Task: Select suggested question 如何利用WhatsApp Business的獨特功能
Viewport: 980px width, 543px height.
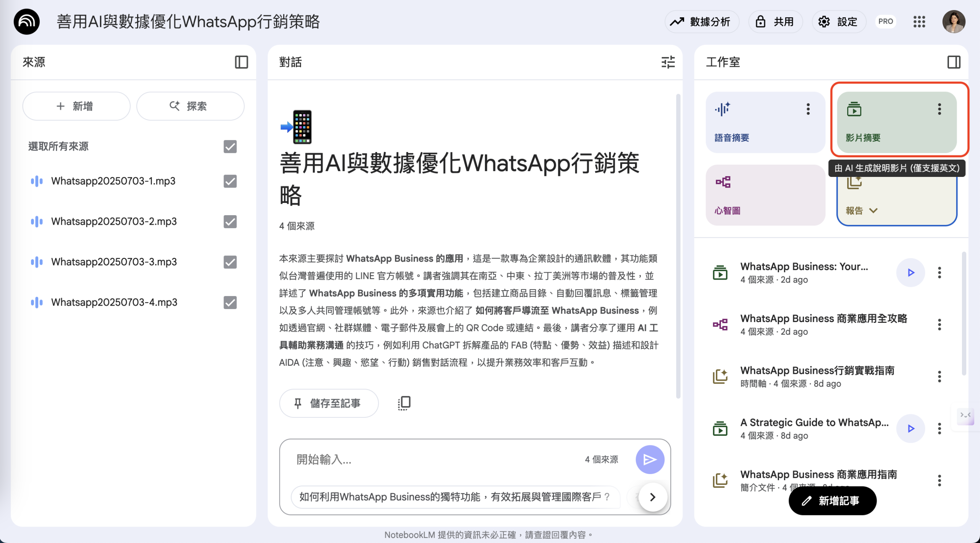Action: 455,497
